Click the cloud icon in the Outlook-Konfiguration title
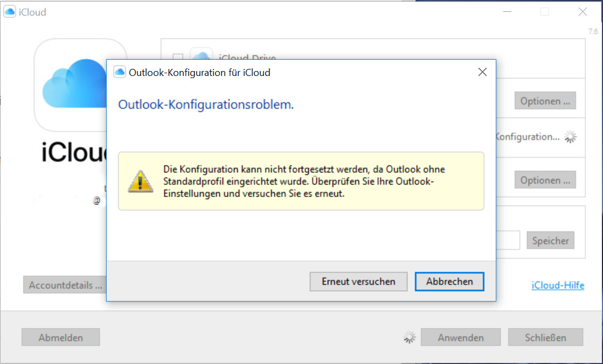The height and width of the screenshot is (364, 603). pyautogui.click(x=120, y=72)
